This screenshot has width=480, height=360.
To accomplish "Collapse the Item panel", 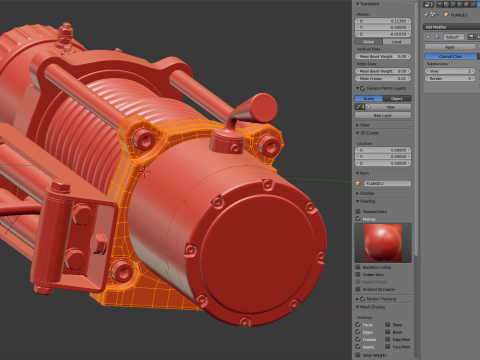I will pyautogui.click(x=358, y=173).
